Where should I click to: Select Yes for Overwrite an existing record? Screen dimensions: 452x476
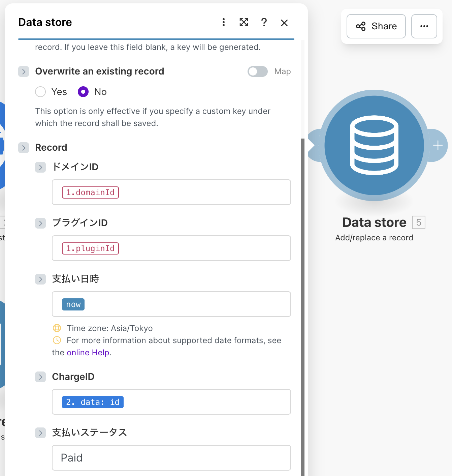[40, 92]
